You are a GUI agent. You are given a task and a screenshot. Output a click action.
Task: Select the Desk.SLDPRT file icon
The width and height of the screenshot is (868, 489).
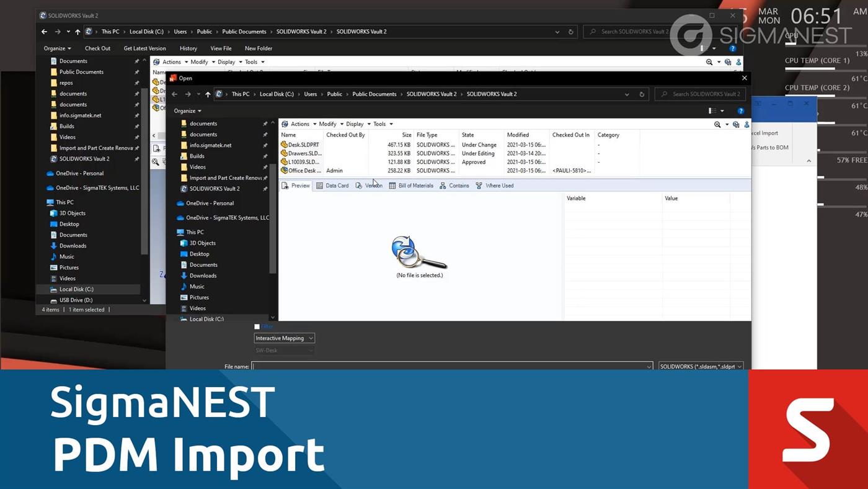[285, 145]
